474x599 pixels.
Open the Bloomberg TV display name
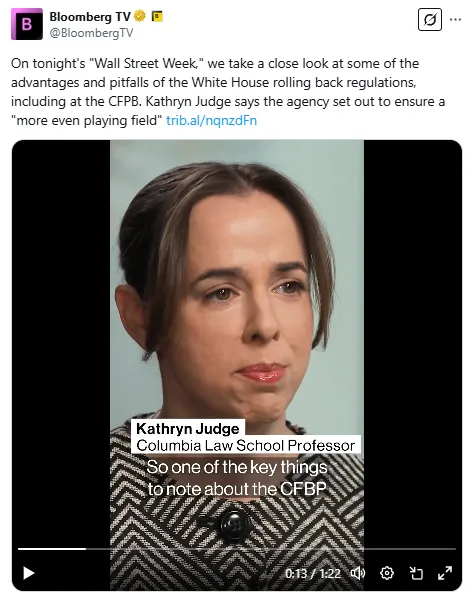click(x=90, y=16)
